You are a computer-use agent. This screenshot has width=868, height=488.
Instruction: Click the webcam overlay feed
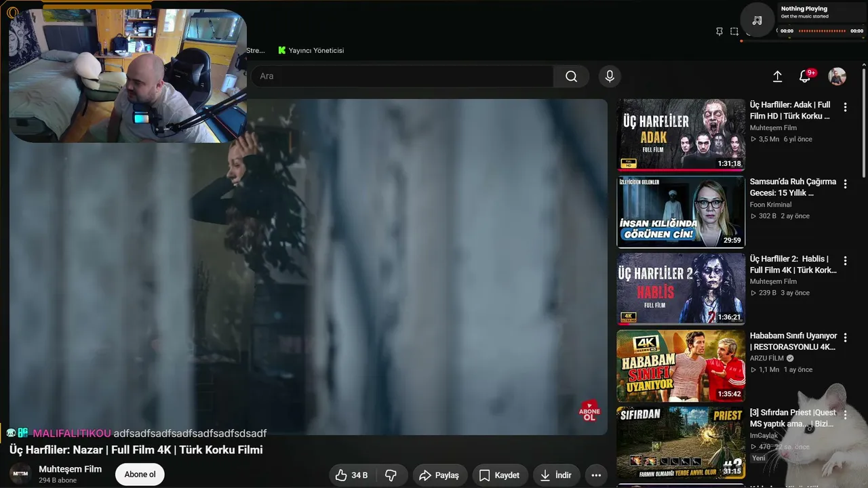pyautogui.click(x=127, y=76)
